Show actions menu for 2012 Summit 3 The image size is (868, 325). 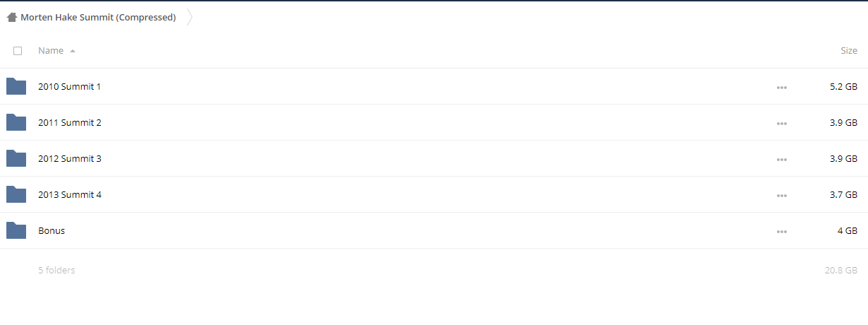click(x=781, y=160)
